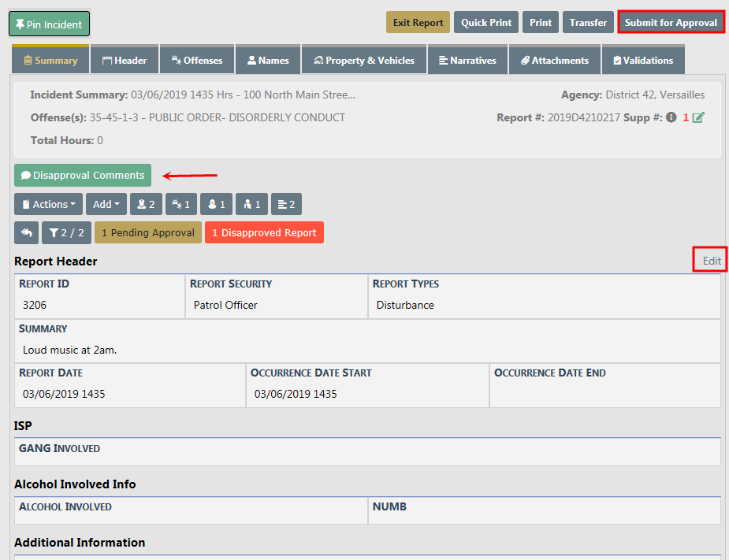Open Disapproval Comments
The width and height of the screenshot is (729, 560).
point(83,175)
